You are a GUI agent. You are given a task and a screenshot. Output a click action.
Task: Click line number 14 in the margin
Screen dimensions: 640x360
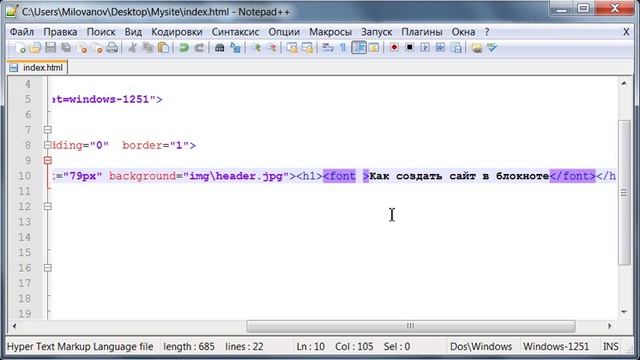point(24,237)
